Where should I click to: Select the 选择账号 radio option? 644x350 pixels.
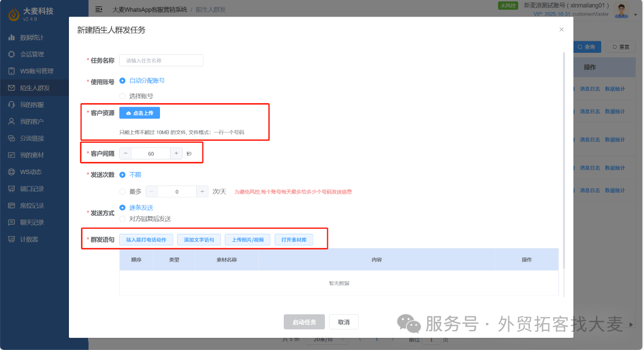pos(122,96)
